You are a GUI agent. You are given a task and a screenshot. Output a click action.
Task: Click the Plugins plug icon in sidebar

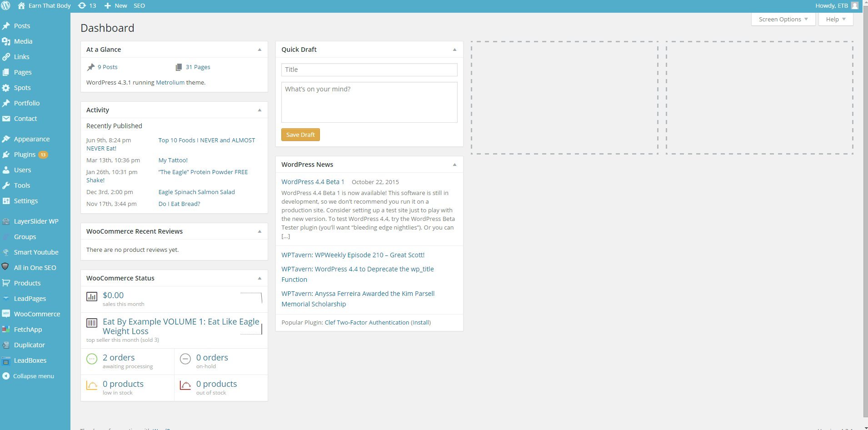pos(6,155)
